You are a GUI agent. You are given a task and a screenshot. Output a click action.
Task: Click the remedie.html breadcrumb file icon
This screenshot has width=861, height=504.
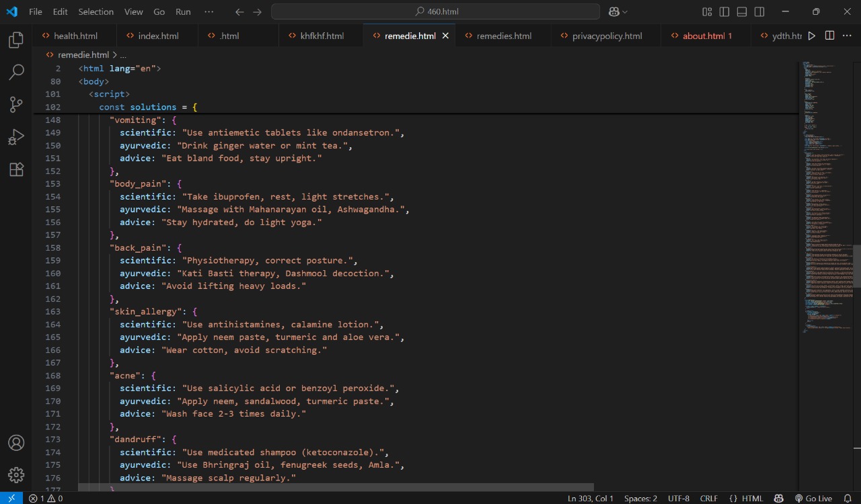tap(50, 55)
